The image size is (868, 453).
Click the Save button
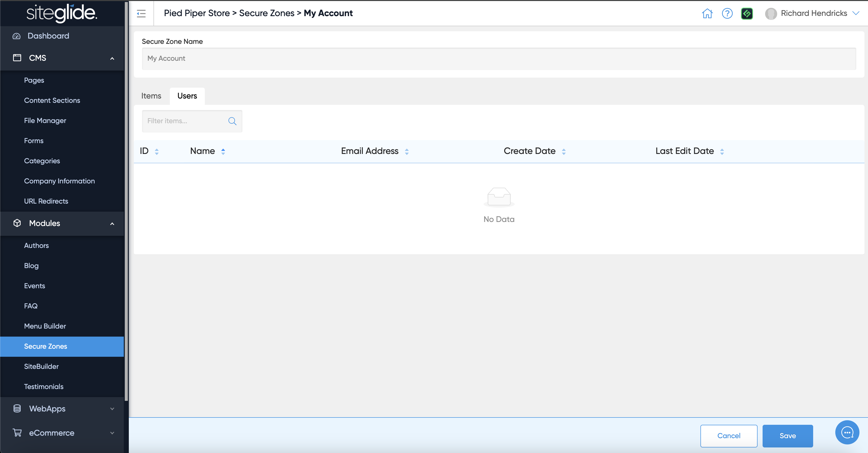pos(787,436)
